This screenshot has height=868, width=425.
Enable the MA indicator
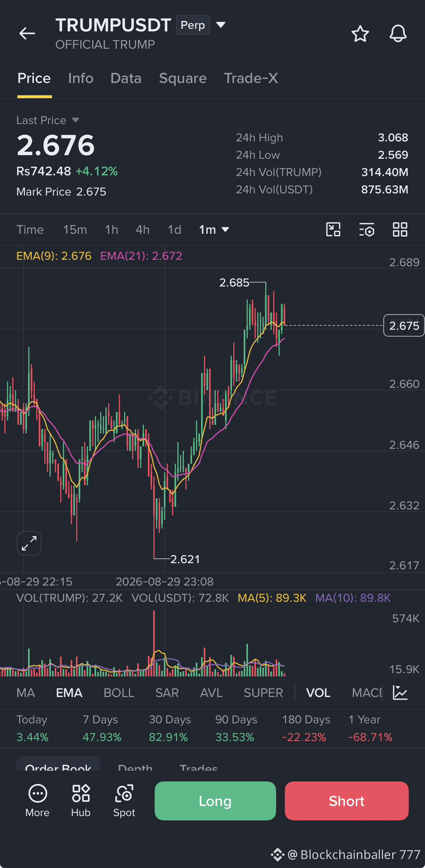pyautogui.click(x=26, y=693)
